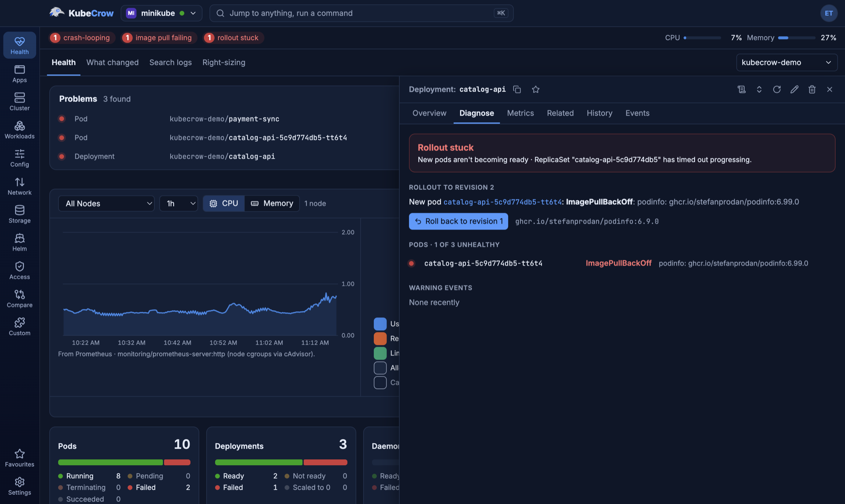Screen dimensions: 845x504
Task: Toggle the blue legend series checkbox
Action: 380,324
